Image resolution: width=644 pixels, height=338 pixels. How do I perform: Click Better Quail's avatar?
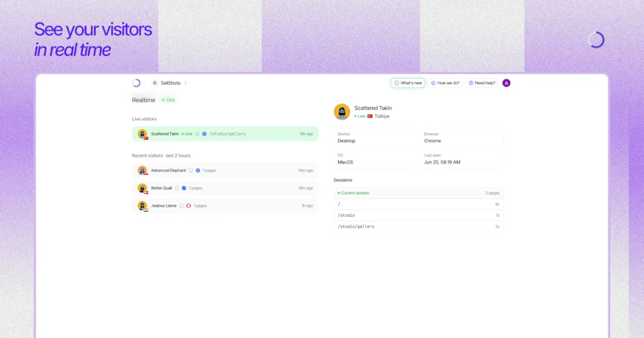(x=142, y=188)
